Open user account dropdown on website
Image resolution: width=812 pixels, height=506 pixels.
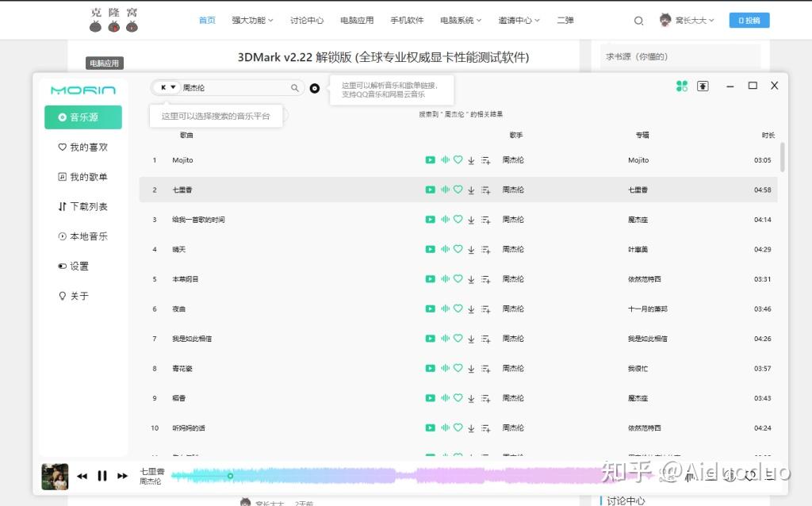(687, 20)
